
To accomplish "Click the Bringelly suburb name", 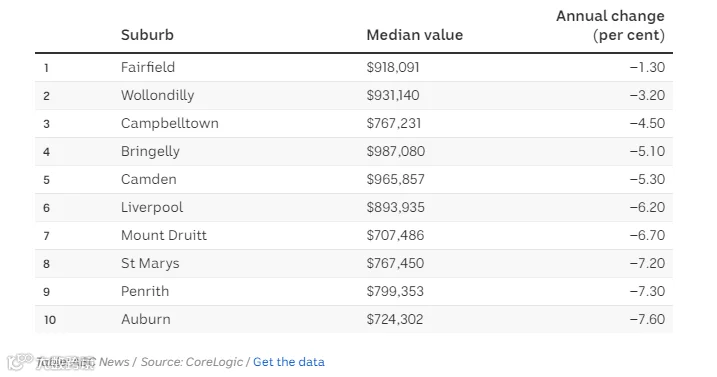I will pos(150,151).
